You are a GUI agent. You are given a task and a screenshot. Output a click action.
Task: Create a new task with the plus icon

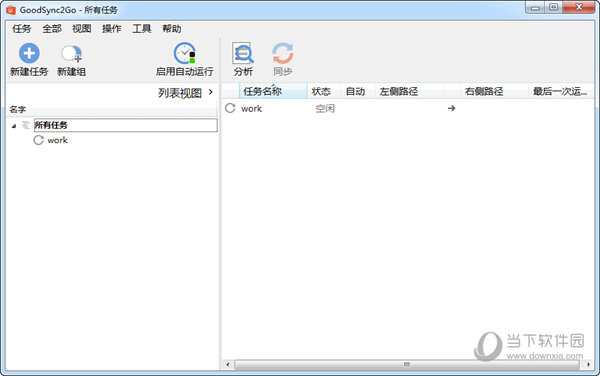click(29, 54)
